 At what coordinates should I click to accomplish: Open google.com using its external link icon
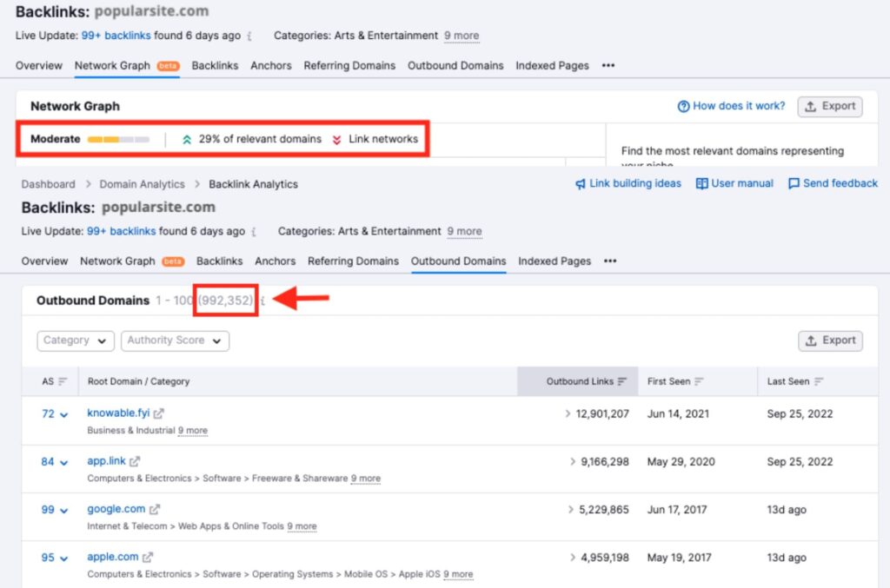click(x=153, y=509)
